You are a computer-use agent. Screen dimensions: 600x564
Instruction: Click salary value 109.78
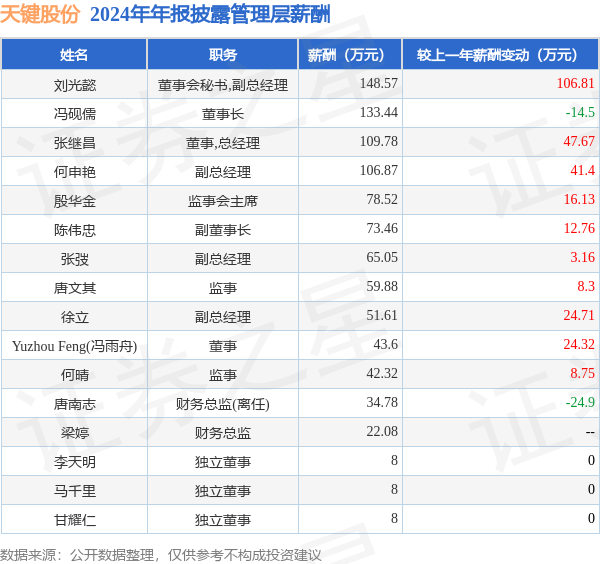point(378,141)
